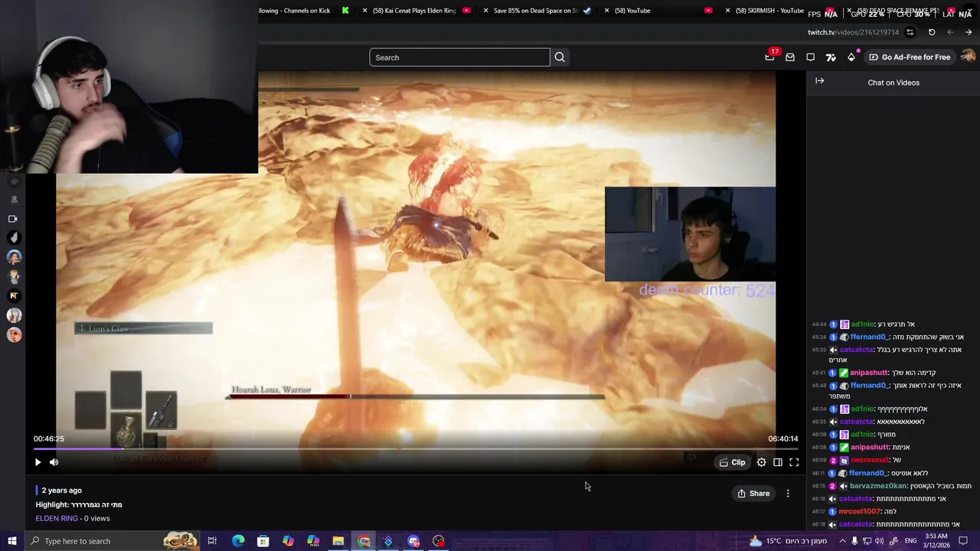Screen dimensions: 980x551
Task: Open site settings icon beside URL
Action: 910,32
